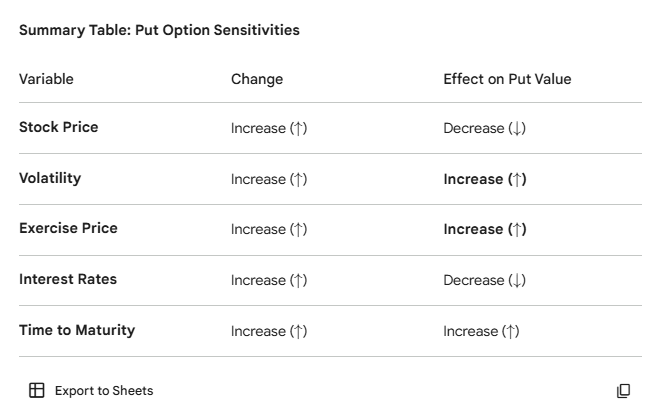670x419 pixels.
Task: Click the Summary Table title heading
Action: pyautogui.click(x=159, y=30)
